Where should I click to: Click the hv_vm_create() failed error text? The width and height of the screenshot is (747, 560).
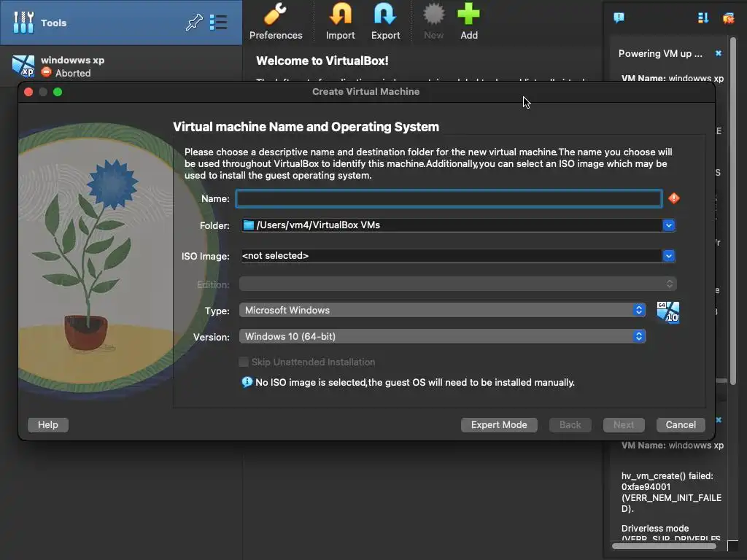tap(671, 492)
